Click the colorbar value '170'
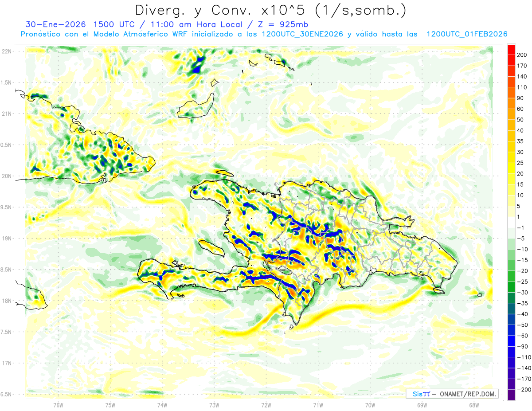532x411 pixels. pyautogui.click(x=523, y=66)
